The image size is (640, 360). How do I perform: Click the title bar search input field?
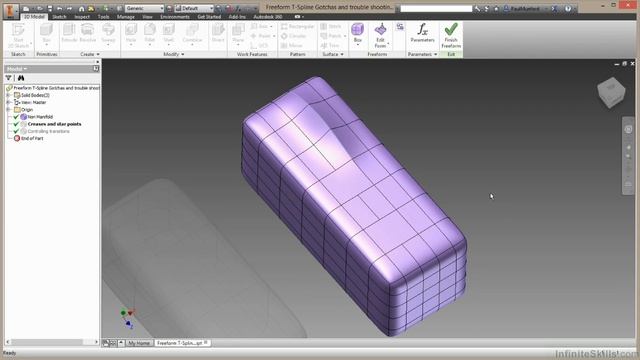(436, 8)
